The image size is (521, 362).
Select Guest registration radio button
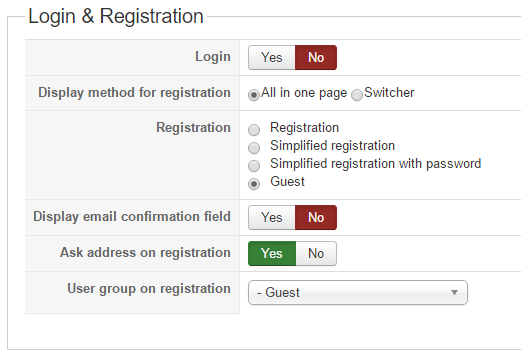(x=254, y=184)
